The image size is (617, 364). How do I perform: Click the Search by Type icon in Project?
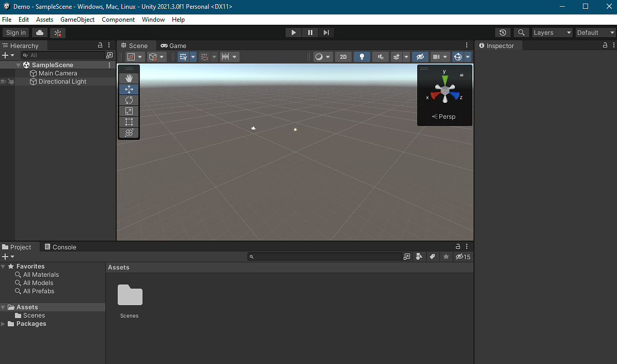[x=419, y=257]
